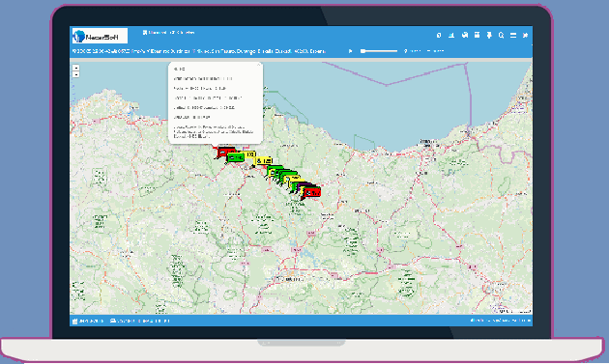
Task: Click the vehicle item in the bottom status bar
Action: point(140,321)
